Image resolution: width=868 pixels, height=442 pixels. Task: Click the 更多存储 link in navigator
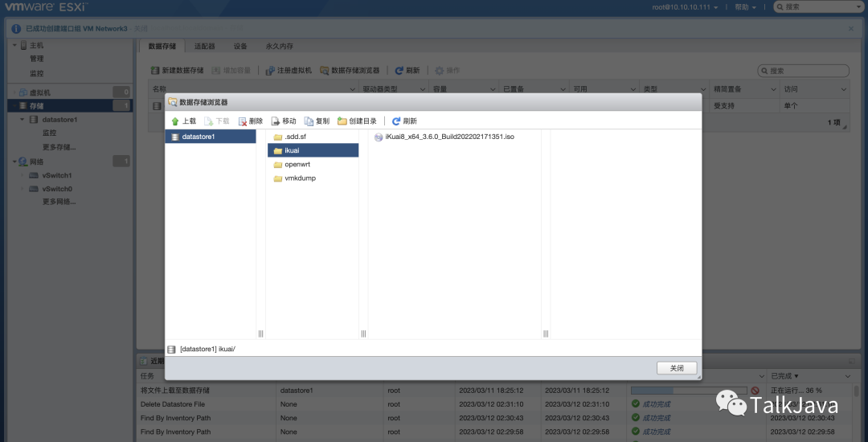click(59, 147)
